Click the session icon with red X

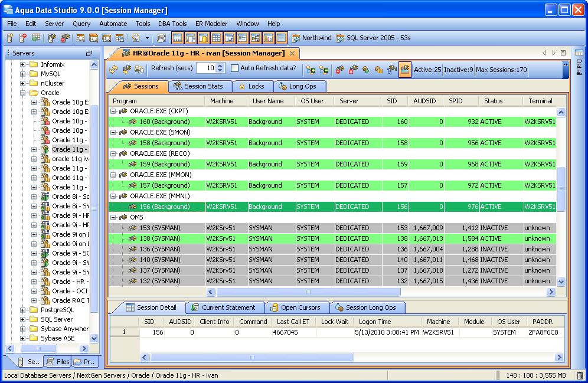[x=353, y=70]
